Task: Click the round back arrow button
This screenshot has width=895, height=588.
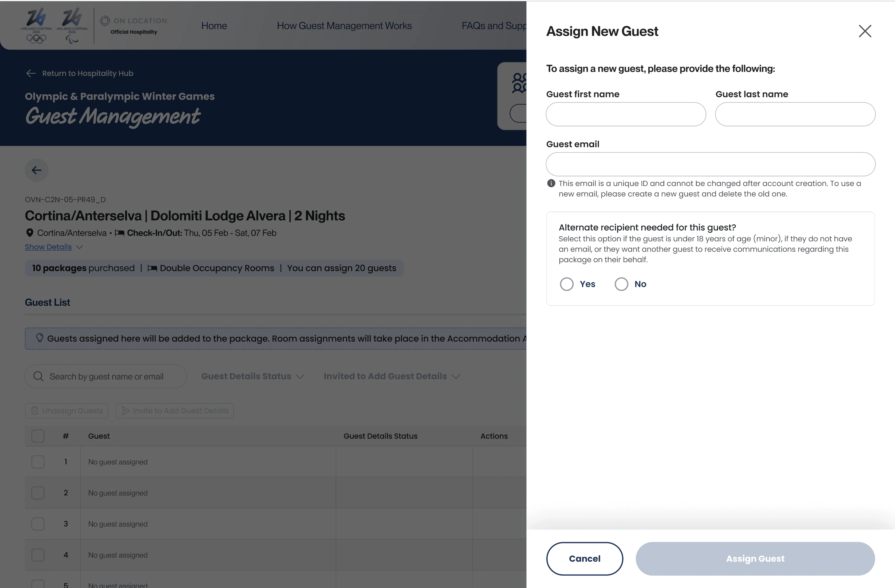Action: [36, 170]
